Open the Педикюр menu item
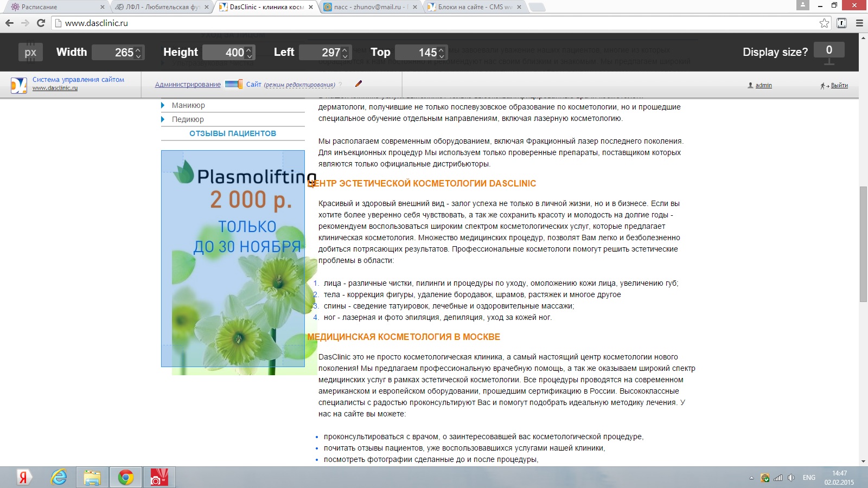This screenshot has width=868, height=488. click(x=188, y=119)
